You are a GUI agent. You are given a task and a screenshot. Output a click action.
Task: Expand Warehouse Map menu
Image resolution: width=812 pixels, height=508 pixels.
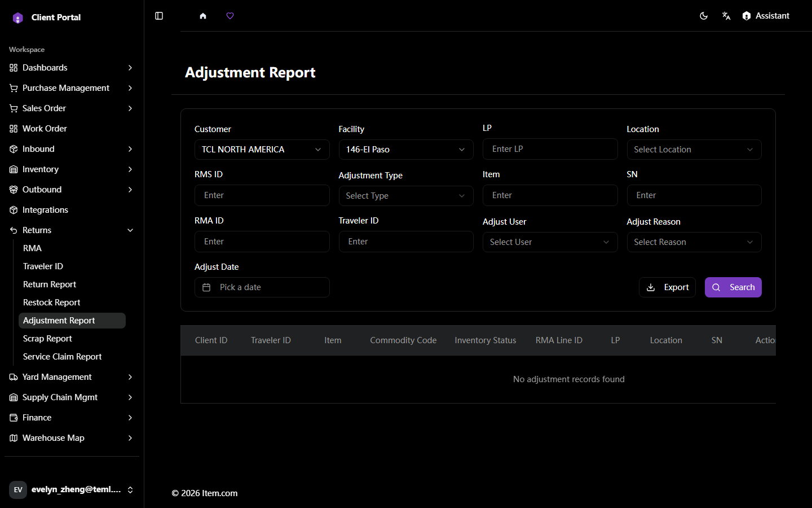click(72, 438)
